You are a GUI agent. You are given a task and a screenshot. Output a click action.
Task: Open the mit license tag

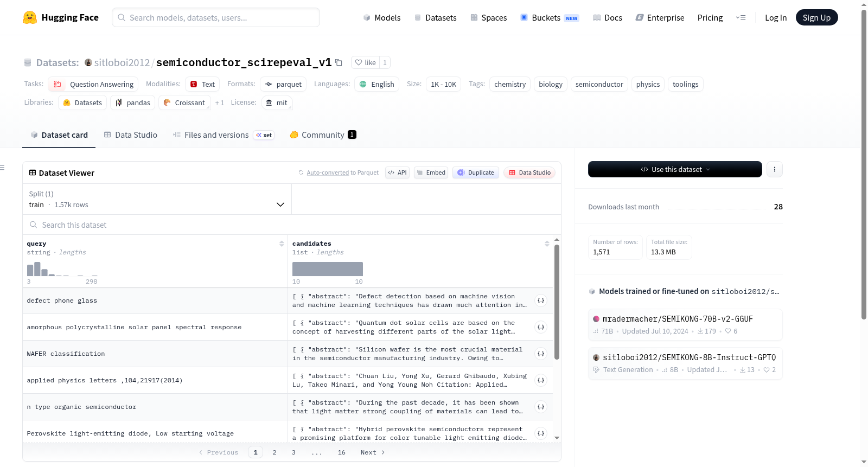coord(277,103)
